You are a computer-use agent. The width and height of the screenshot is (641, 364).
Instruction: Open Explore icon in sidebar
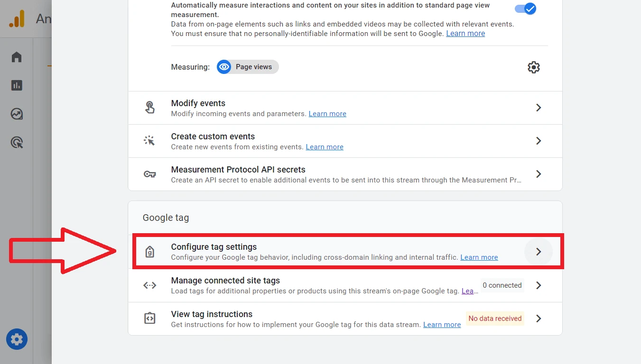[17, 114]
